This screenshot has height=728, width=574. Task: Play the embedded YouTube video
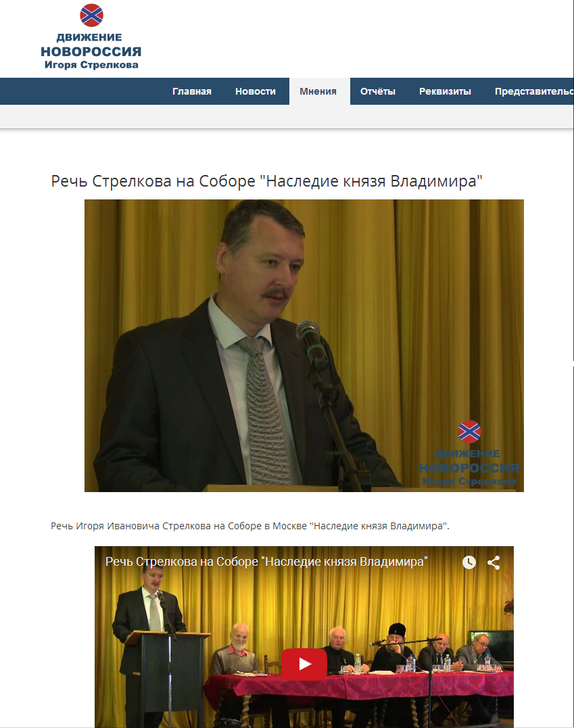[x=304, y=664]
